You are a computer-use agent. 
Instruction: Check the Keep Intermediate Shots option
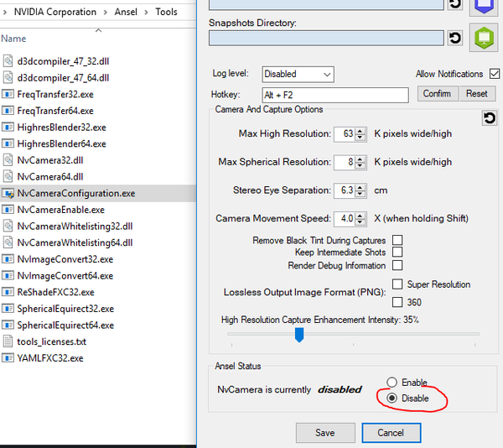click(x=397, y=253)
